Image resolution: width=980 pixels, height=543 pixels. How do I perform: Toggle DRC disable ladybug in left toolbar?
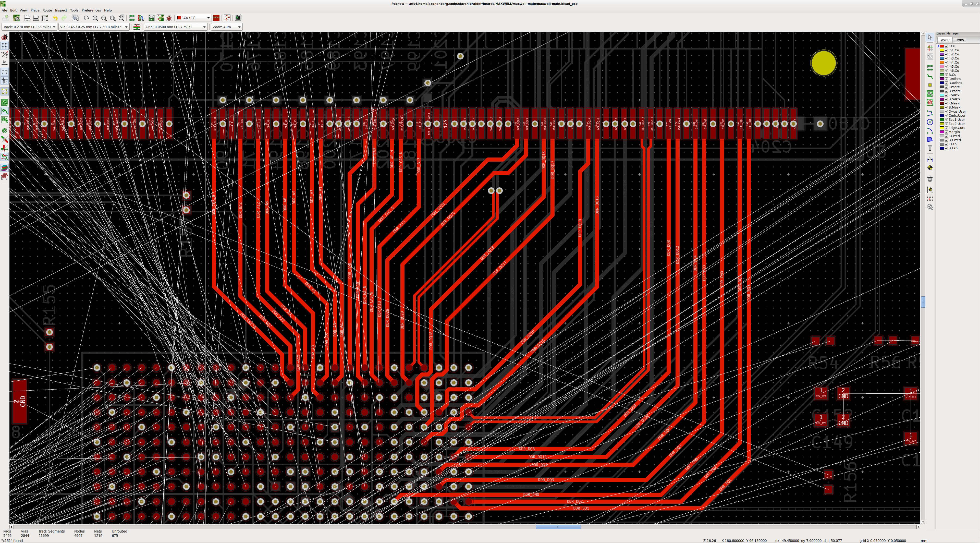point(5,37)
